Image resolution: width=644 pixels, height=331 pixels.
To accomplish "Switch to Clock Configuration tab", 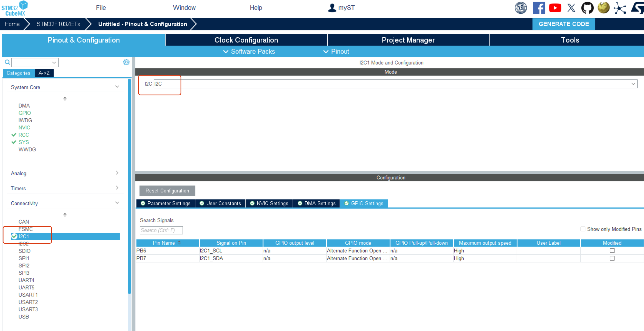I will click(246, 40).
